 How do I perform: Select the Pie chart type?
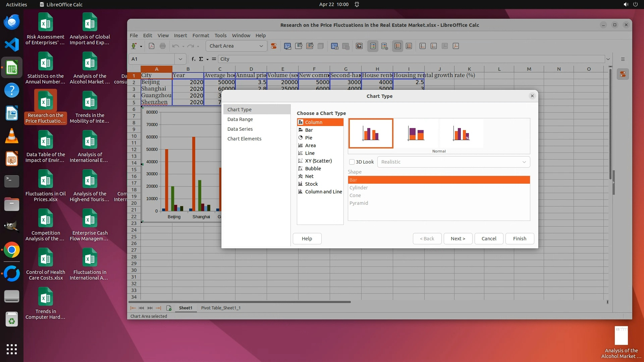pyautogui.click(x=309, y=138)
